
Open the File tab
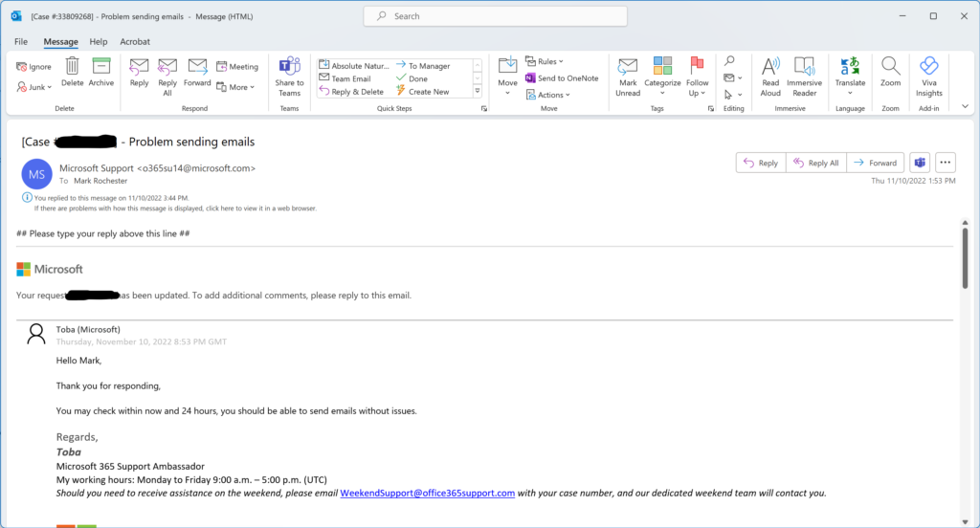click(21, 42)
